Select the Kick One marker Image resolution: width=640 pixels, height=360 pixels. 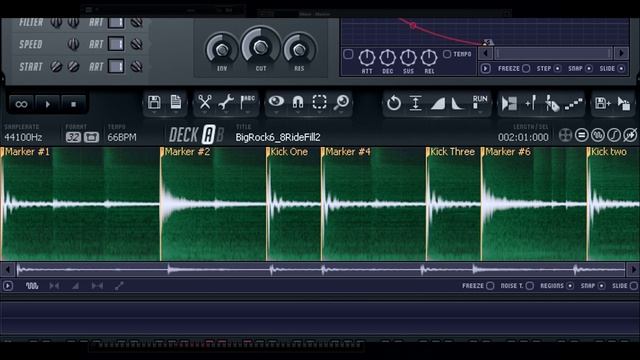pos(289,152)
